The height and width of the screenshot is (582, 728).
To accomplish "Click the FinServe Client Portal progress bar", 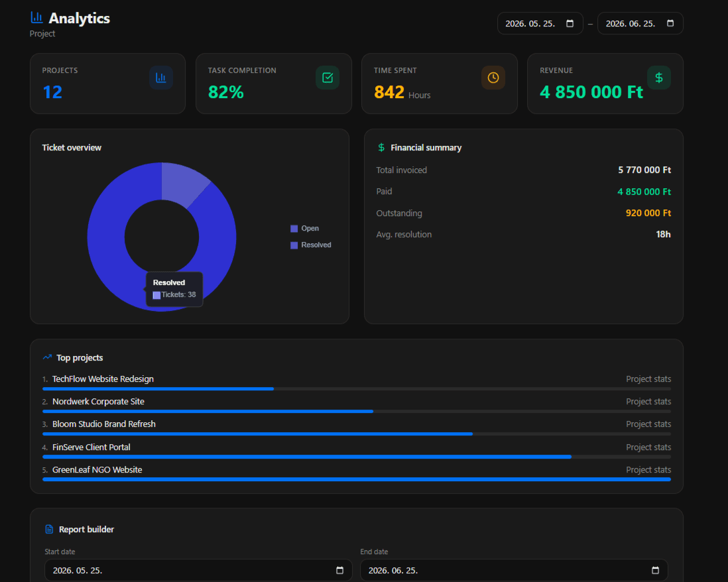I will pos(357,457).
